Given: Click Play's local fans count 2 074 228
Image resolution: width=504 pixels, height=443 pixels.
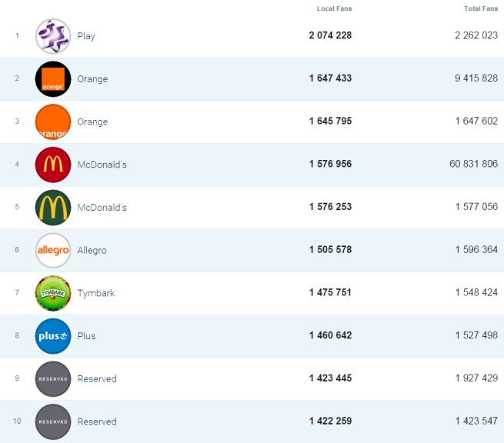Looking at the screenshot, I should (330, 36).
